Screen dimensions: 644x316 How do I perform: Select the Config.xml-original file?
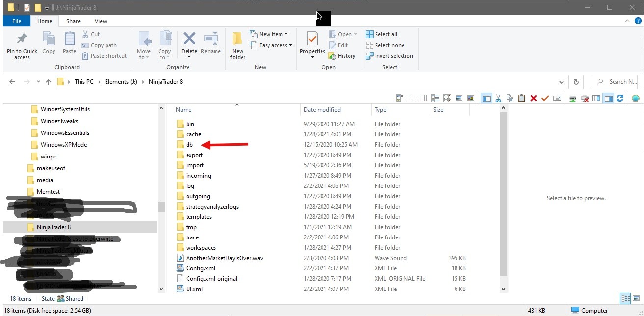click(x=207, y=279)
